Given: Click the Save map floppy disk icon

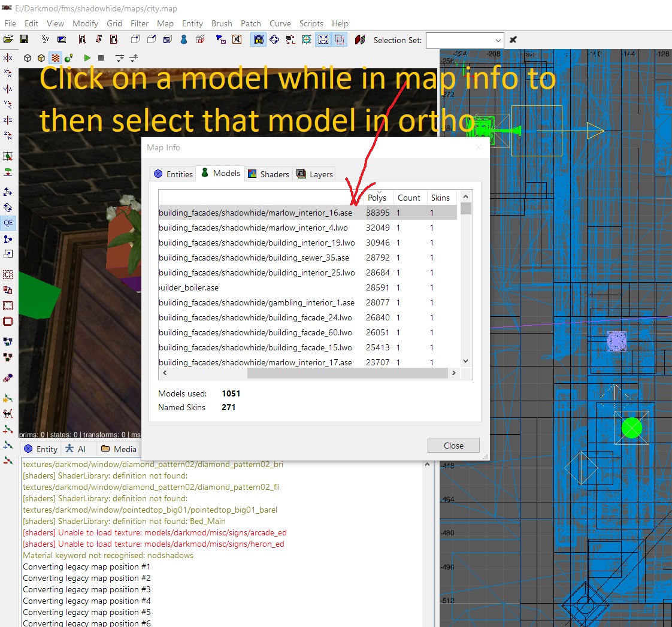Looking at the screenshot, I should coord(24,40).
